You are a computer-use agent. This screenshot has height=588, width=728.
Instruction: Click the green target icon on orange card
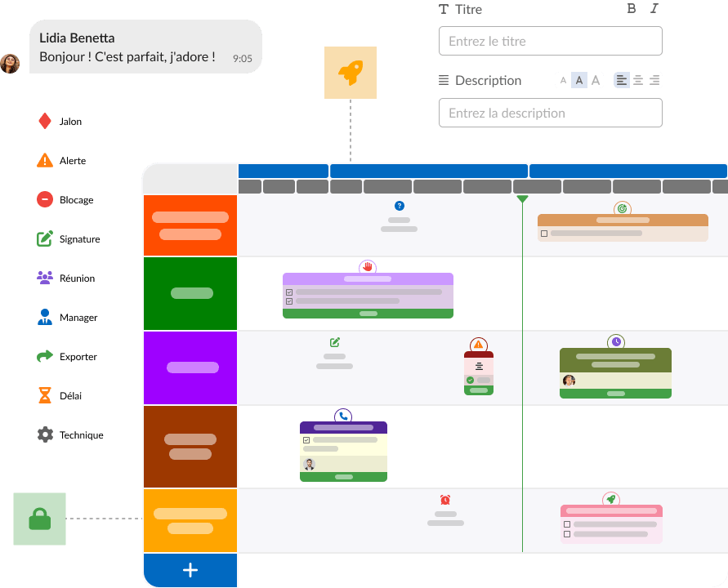coord(622,209)
